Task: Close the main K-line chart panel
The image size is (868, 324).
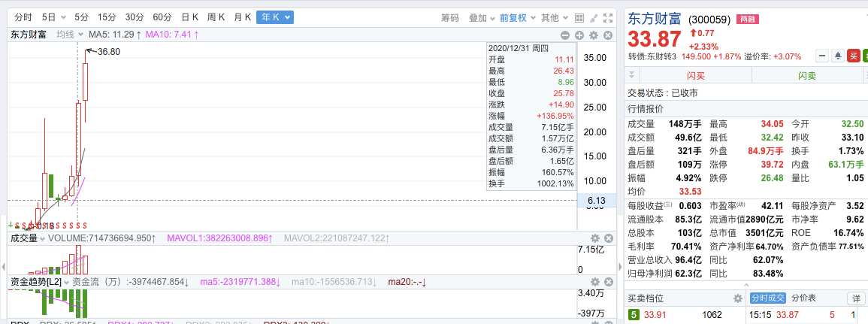Action: (x=608, y=35)
